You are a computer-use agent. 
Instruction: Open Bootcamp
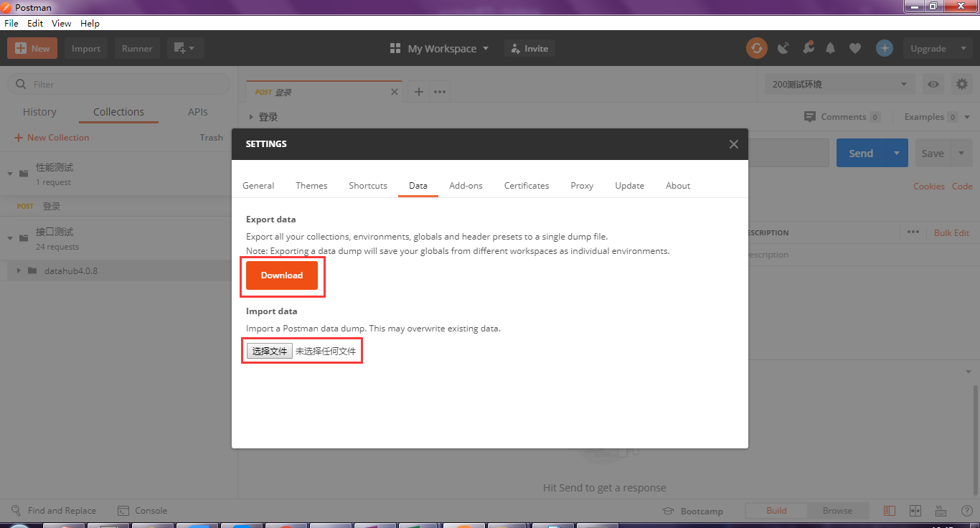coord(692,511)
